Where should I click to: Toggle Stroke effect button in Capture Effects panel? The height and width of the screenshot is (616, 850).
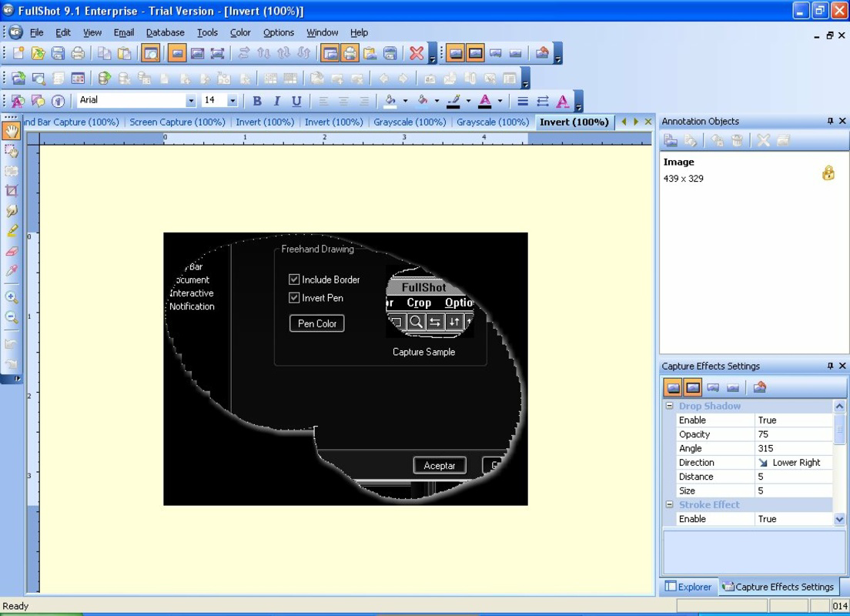pos(693,387)
